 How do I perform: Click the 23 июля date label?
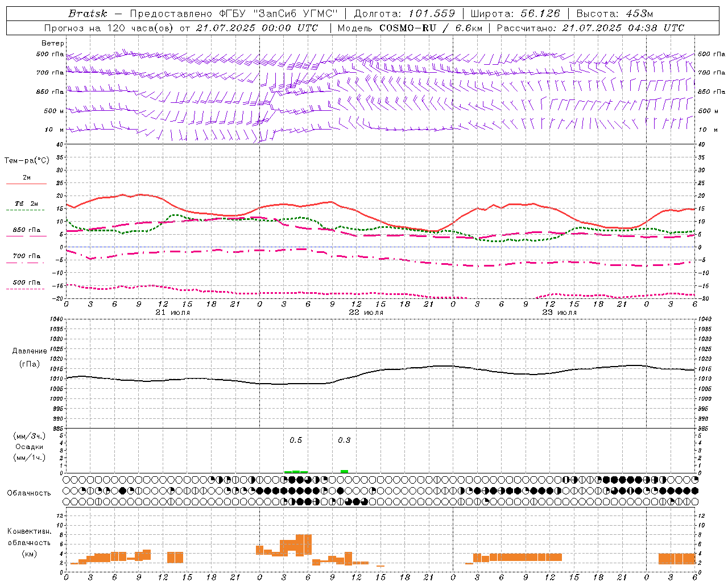(560, 313)
